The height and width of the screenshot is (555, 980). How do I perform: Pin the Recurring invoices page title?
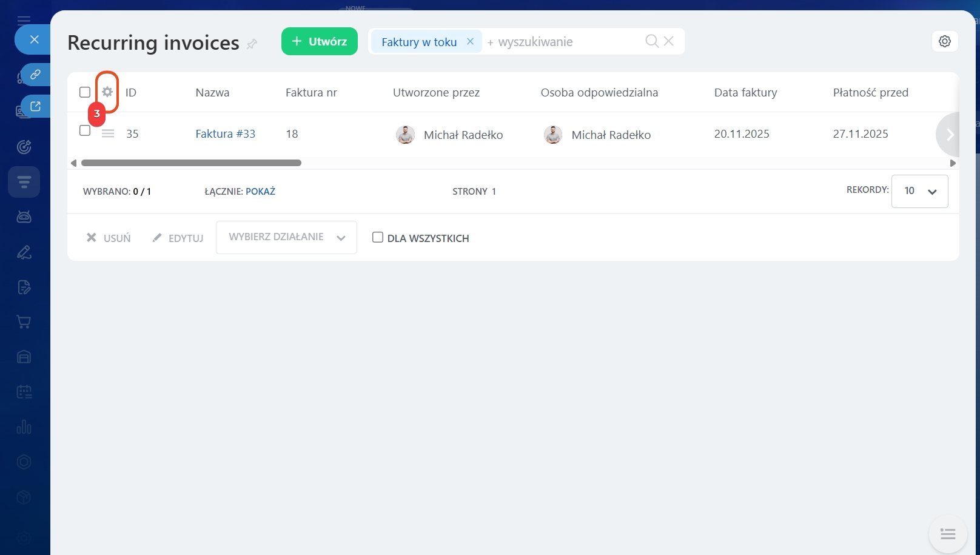pyautogui.click(x=252, y=44)
